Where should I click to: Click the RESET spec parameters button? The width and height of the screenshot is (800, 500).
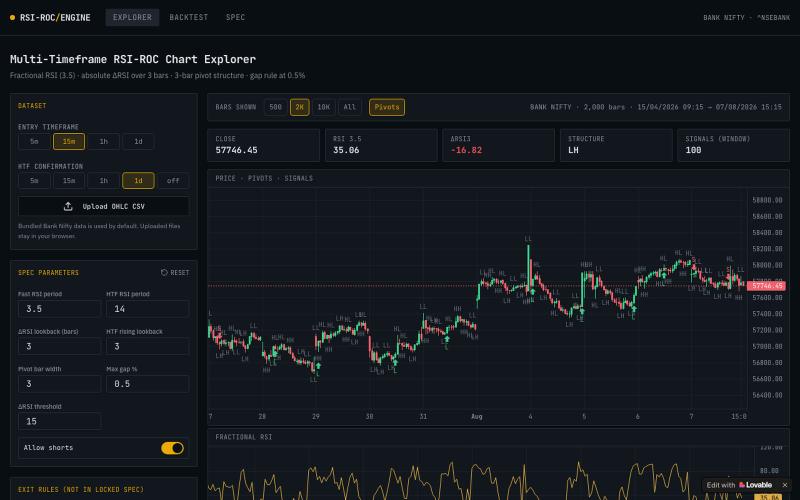pyautogui.click(x=175, y=272)
